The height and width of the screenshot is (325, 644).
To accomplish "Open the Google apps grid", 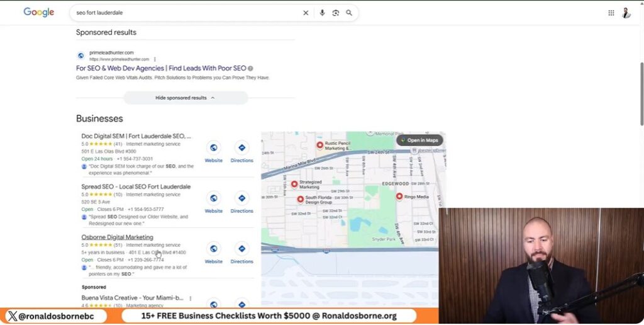I will [611, 13].
